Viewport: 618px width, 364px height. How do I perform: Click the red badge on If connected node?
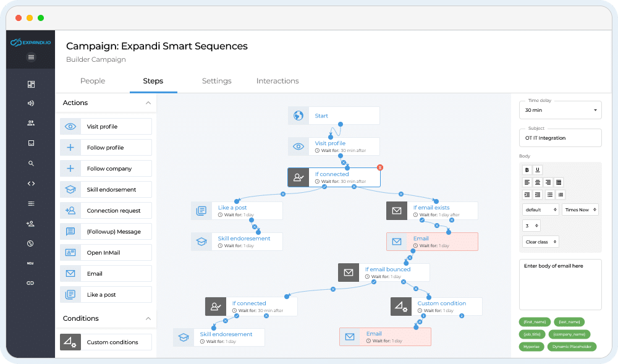(379, 167)
